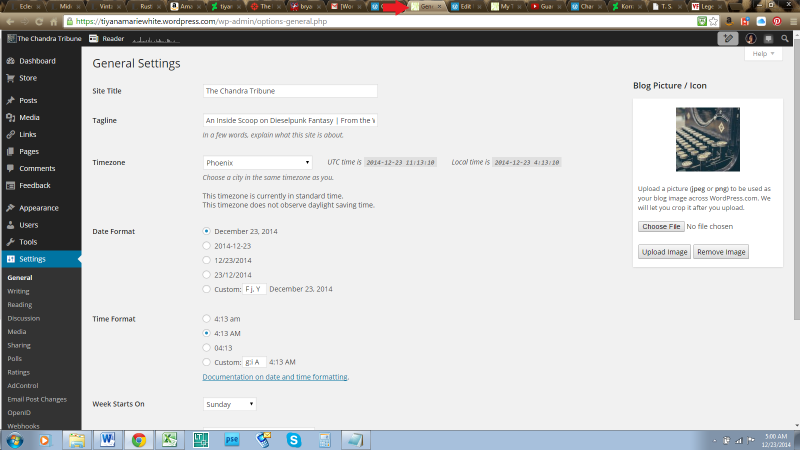This screenshot has height=450, width=800.
Task: Click the Upload Image button
Action: [x=664, y=252]
